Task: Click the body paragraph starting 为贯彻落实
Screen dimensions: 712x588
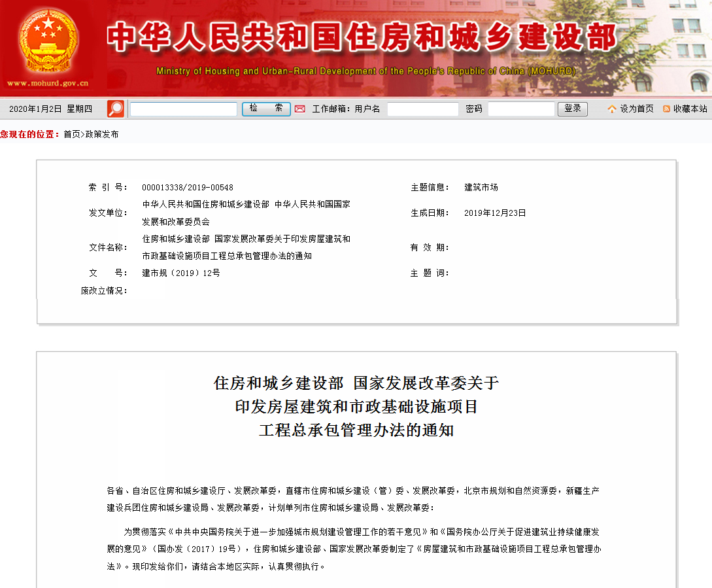Action: [354, 549]
